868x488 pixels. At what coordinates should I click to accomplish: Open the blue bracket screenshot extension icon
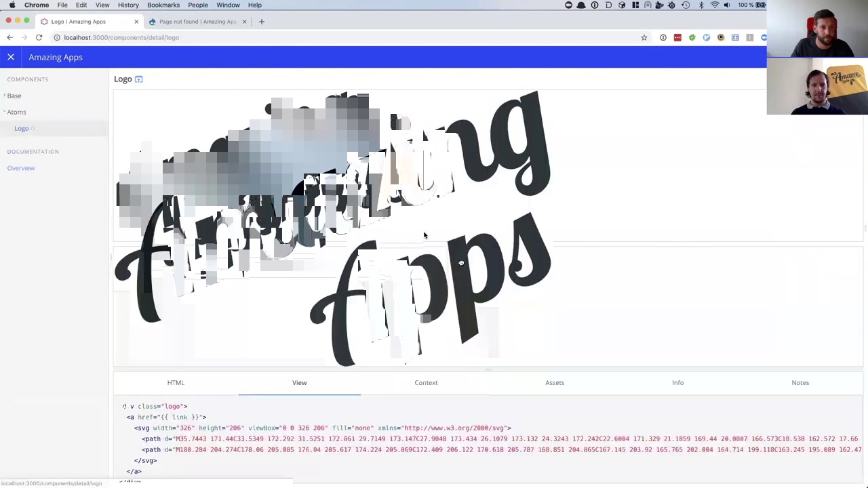pos(735,37)
